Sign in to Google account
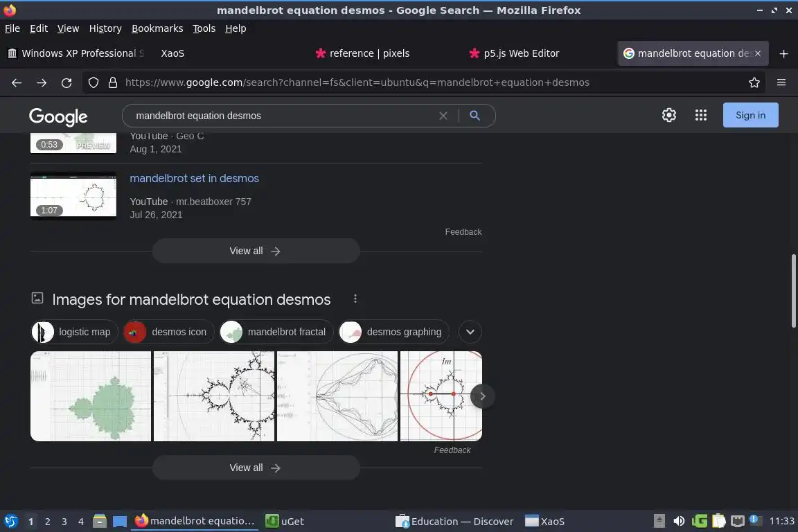 pos(750,115)
